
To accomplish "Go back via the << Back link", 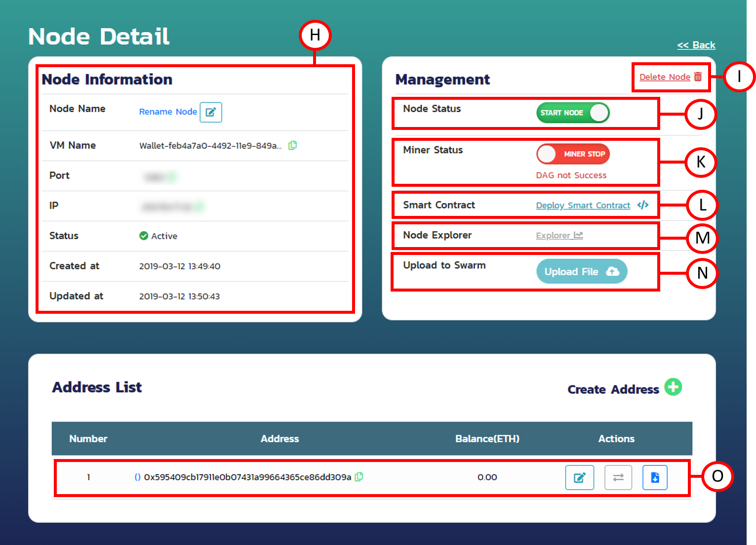I will pos(696,45).
